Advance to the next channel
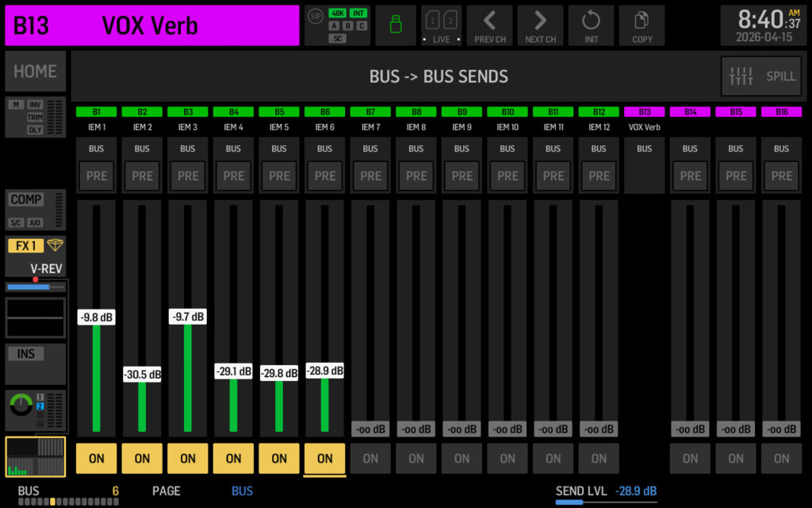The width and height of the screenshot is (812, 508). pyautogui.click(x=540, y=25)
